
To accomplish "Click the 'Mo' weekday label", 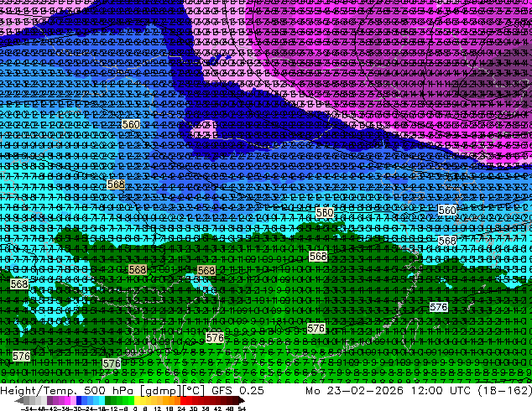I will pyautogui.click(x=312, y=391).
